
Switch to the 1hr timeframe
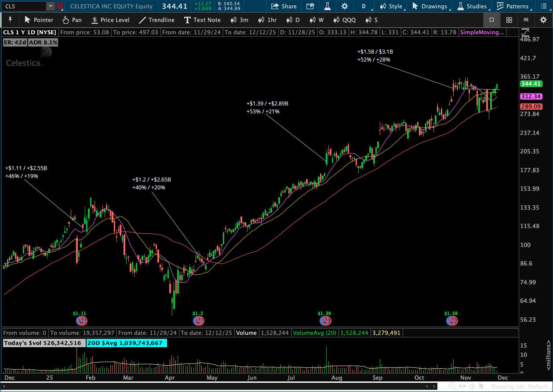tap(267, 20)
